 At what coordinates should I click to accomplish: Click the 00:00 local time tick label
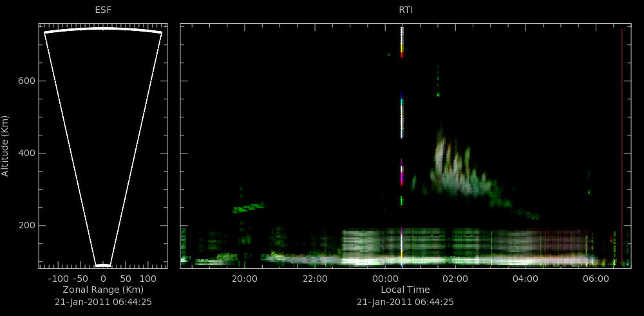coord(385,279)
